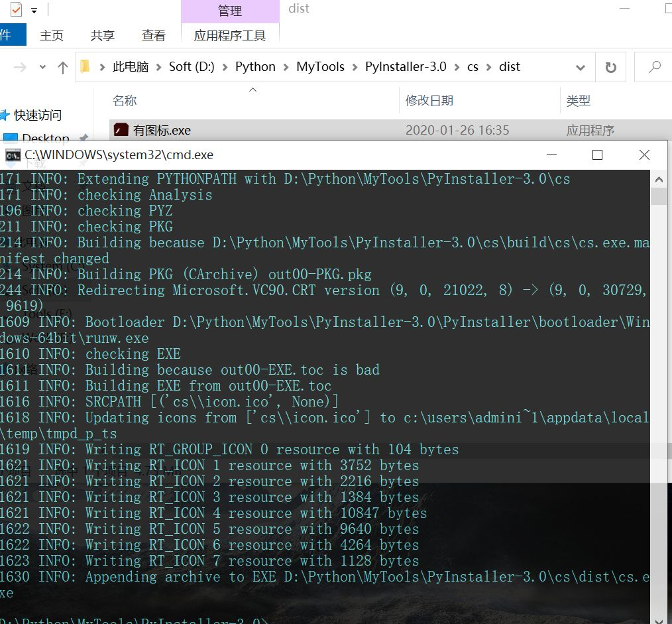
Task: Sort files by 修改日期 column
Action: (429, 100)
